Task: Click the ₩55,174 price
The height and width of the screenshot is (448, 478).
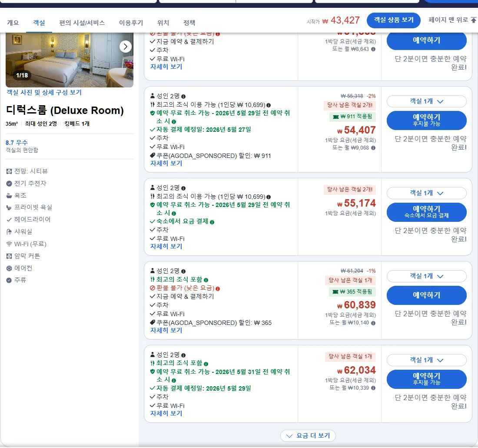Action: click(x=356, y=203)
